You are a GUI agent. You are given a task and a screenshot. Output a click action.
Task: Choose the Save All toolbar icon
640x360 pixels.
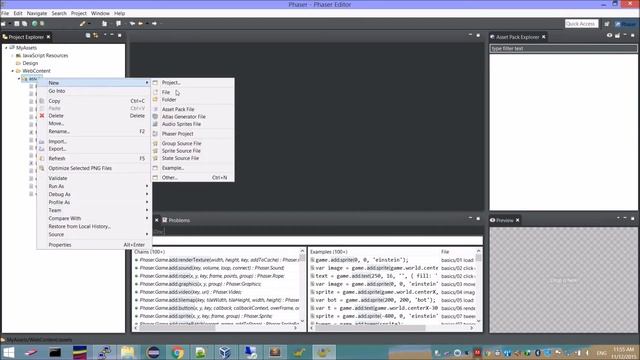tap(24, 24)
